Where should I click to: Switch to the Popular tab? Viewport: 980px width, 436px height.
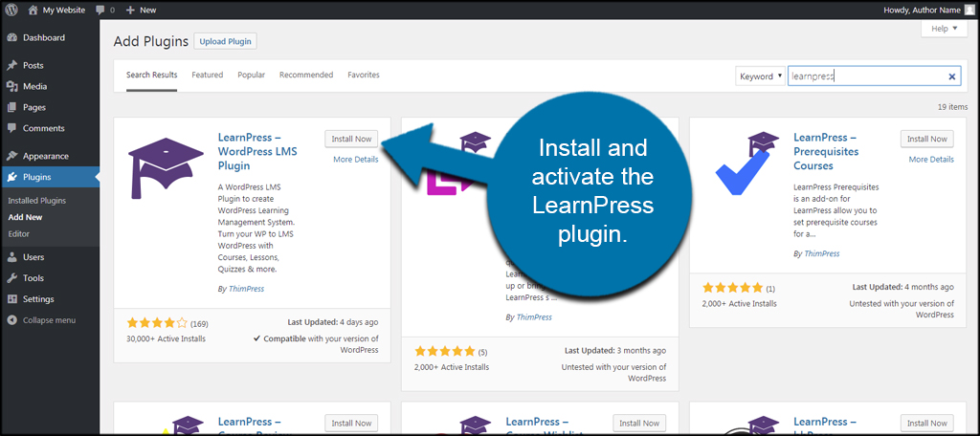pos(252,75)
